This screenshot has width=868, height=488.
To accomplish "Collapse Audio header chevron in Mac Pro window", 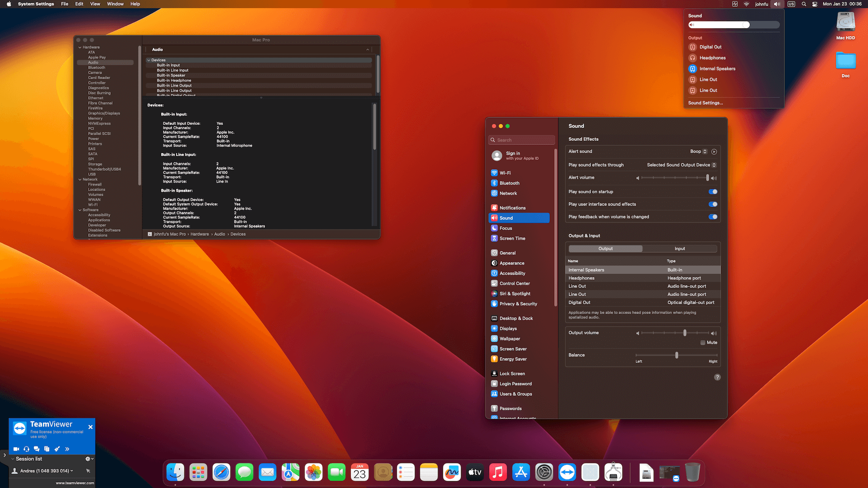I will pos(368,50).
